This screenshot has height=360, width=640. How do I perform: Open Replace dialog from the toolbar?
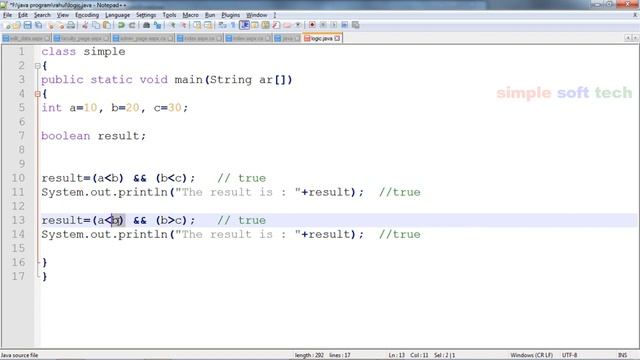[x=158, y=25]
